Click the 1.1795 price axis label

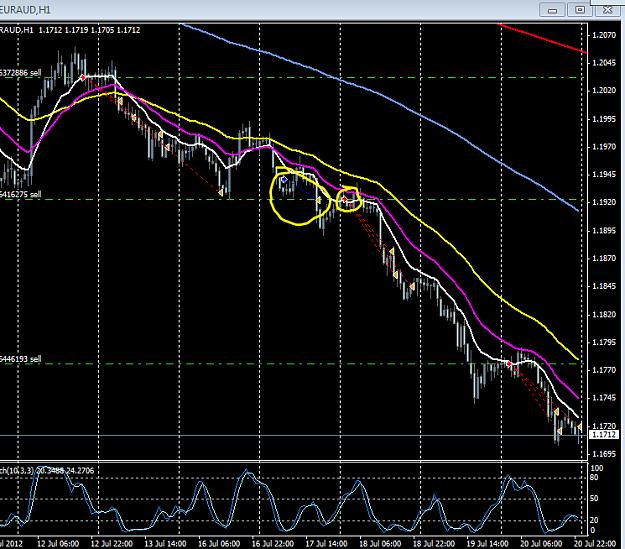coord(604,342)
